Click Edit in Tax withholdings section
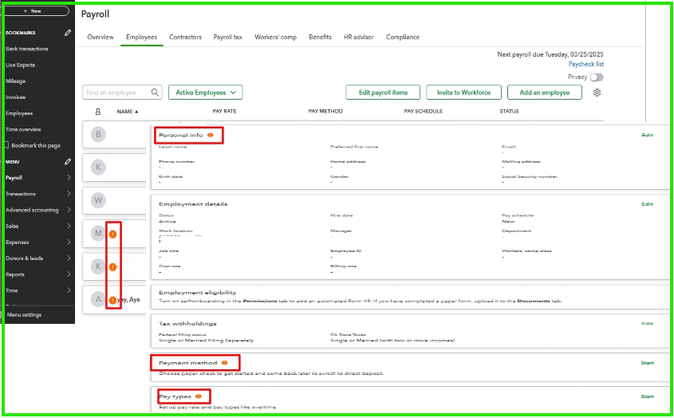 coord(647,323)
